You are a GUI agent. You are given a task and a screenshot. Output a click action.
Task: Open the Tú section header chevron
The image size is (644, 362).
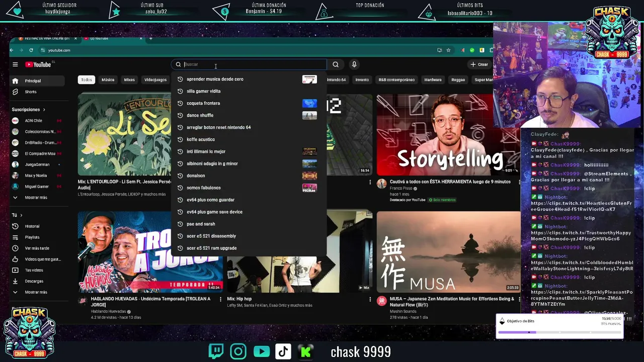tap(21, 215)
